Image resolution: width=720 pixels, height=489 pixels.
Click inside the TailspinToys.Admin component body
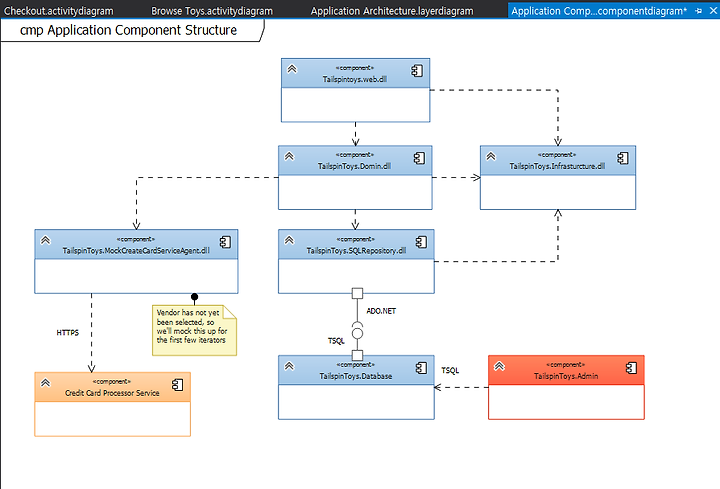[x=566, y=402]
